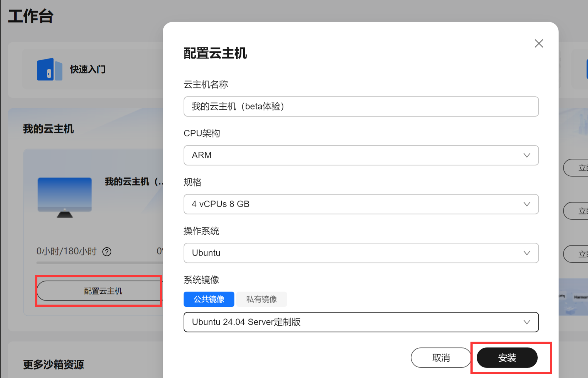588x378 pixels.
Task: Click the chevron arrow in 系统镜像 field
Action: 526,322
